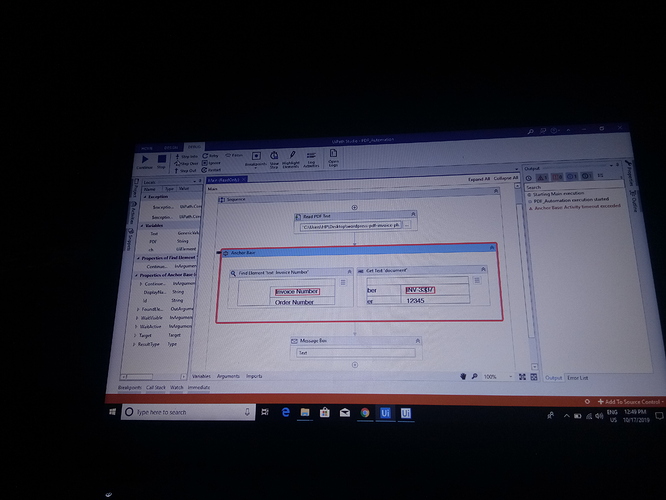Collapse the Exception group in Locals
The width and height of the screenshot is (666, 500).
(x=145, y=197)
